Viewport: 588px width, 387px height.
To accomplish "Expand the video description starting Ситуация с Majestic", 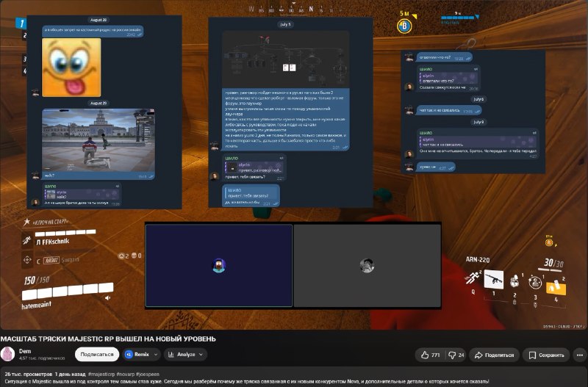I will (247, 381).
